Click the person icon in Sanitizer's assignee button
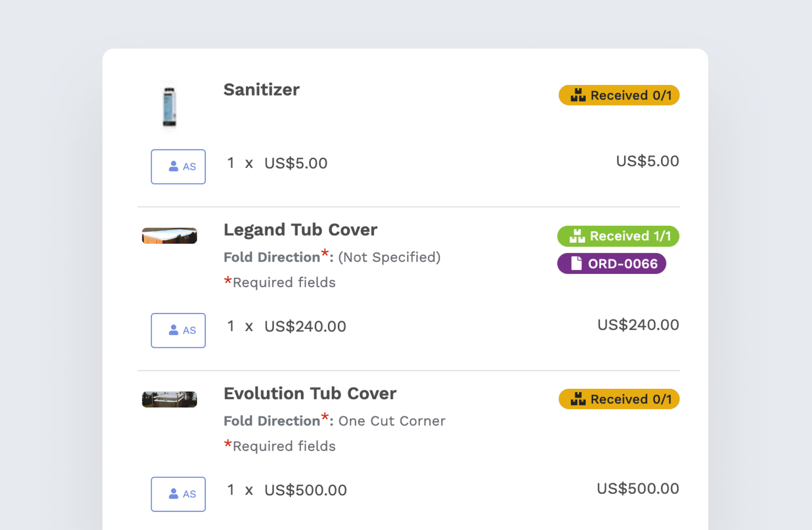The width and height of the screenshot is (812, 530). [x=173, y=166]
